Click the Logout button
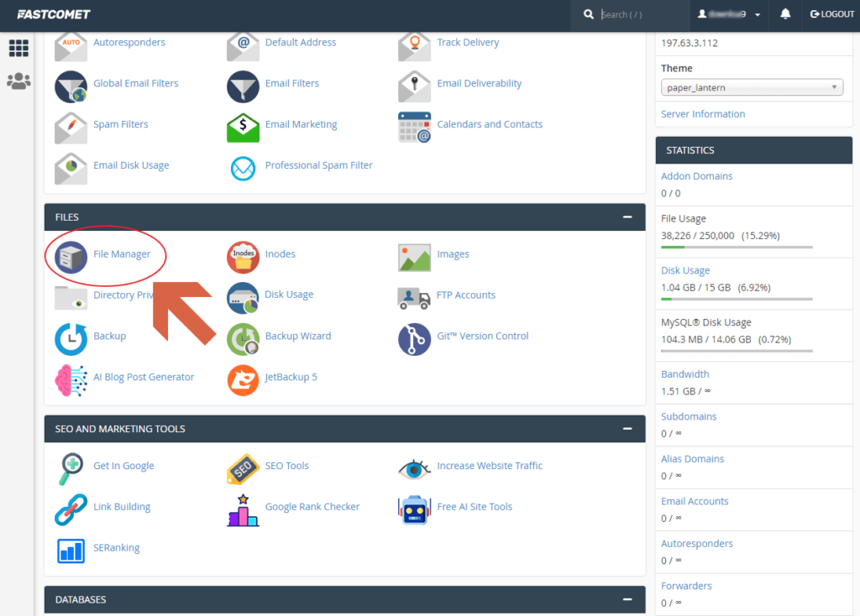Image resolution: width=860 pixels, height=616 pixels. (x=831, y=14)
